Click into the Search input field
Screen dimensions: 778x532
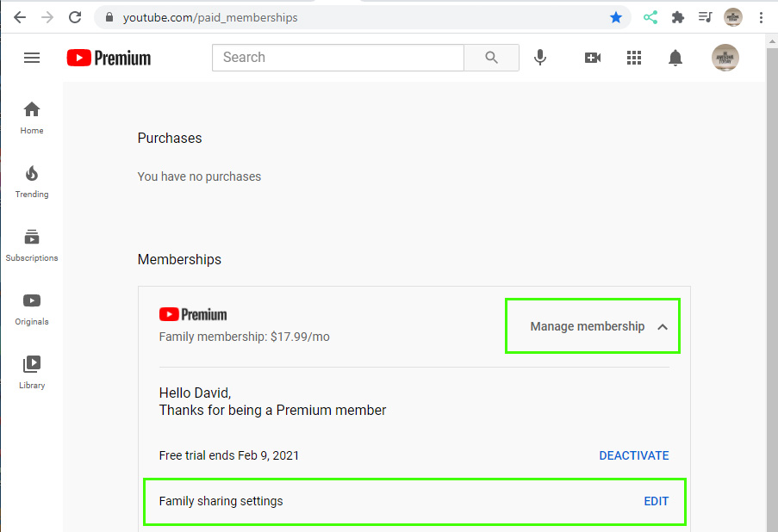(x=338, y=58)
